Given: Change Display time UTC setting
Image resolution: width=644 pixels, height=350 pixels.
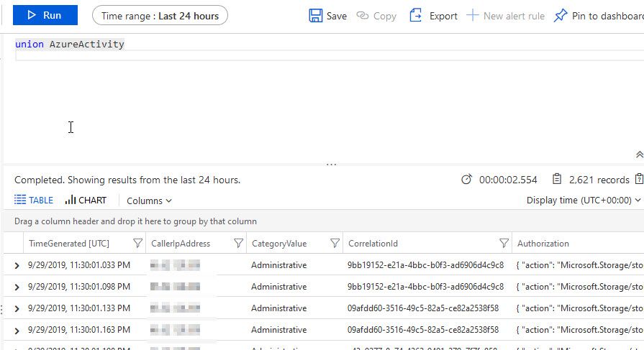Looking at the screenshot, I should pyautogui.click(x=583, y=201).
